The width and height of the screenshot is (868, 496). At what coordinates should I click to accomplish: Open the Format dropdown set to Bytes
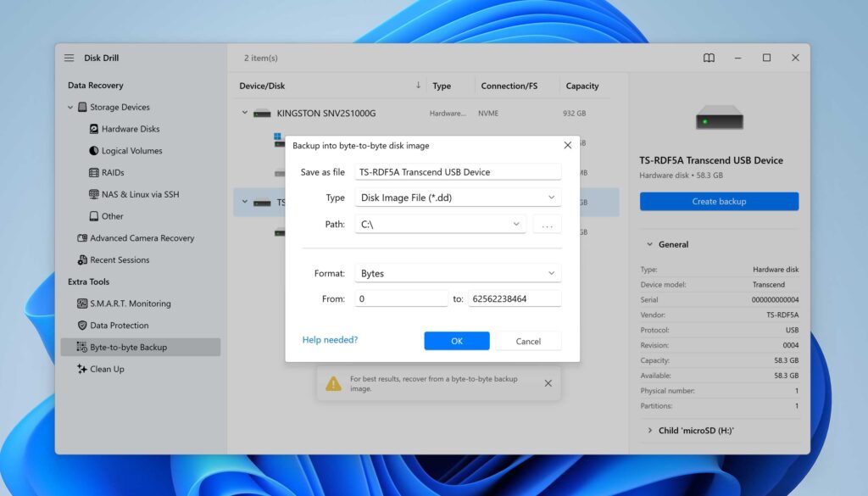(x=458, y=274)
